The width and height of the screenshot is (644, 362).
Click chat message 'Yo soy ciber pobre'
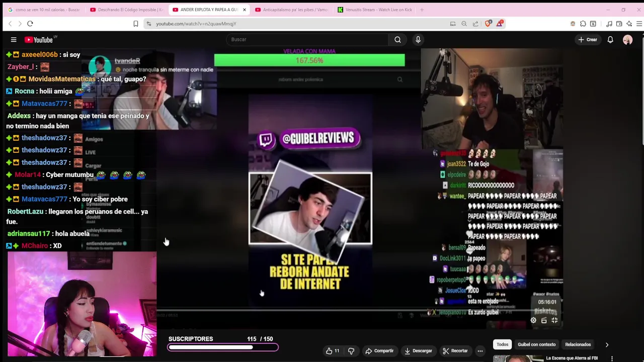tap(100, 199)
